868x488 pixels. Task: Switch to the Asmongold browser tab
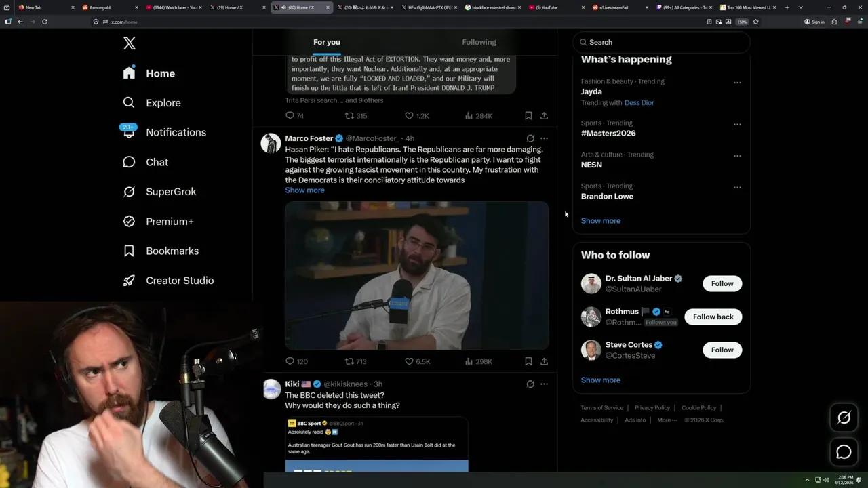click(110, 7)
